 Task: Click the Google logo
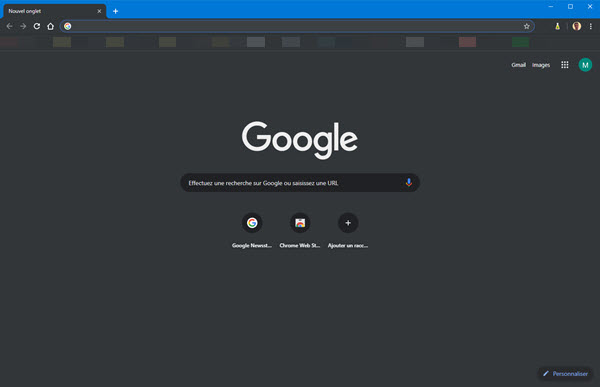[300, 140]
